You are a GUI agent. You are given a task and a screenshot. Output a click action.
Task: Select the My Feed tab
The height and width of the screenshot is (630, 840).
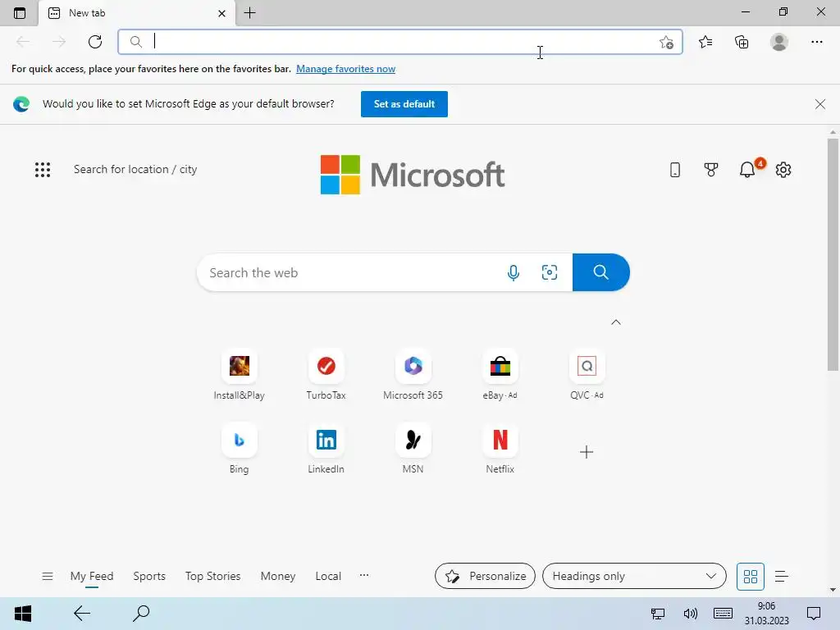coord(92,577)
